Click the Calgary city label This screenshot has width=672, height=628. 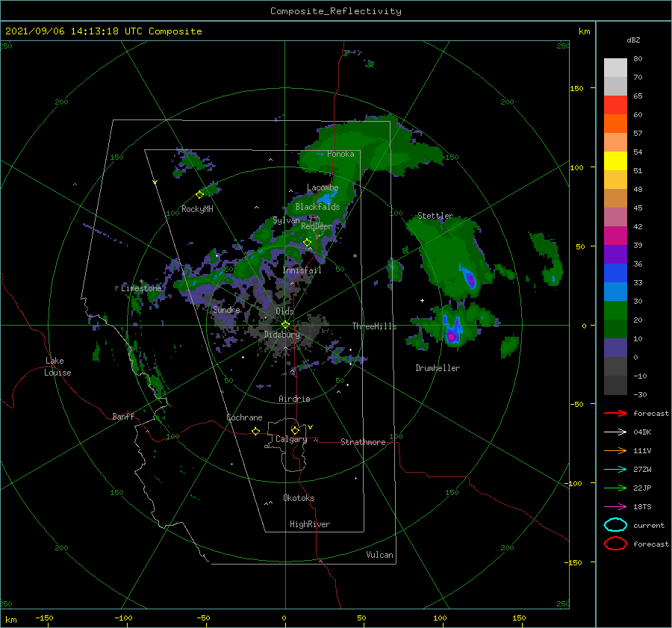(291, 439)
